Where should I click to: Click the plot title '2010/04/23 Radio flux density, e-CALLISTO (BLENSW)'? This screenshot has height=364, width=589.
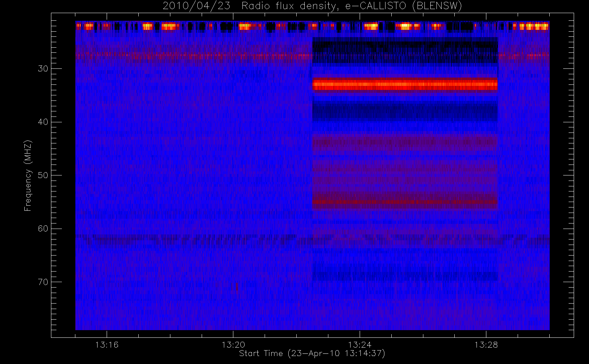[x=312, y=6]
